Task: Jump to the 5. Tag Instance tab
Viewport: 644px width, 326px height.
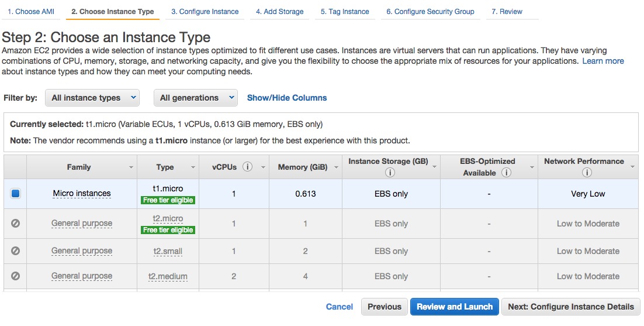Action: 345,12
